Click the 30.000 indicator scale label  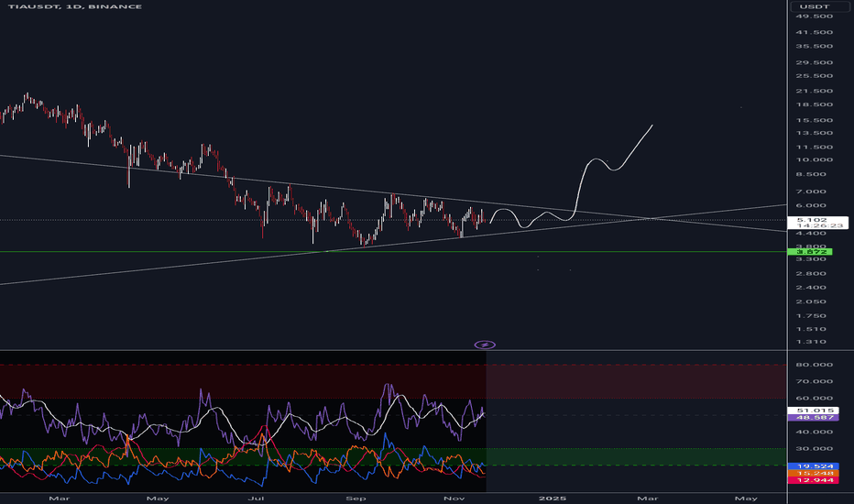pyautogui.click(x=815, y=449)
